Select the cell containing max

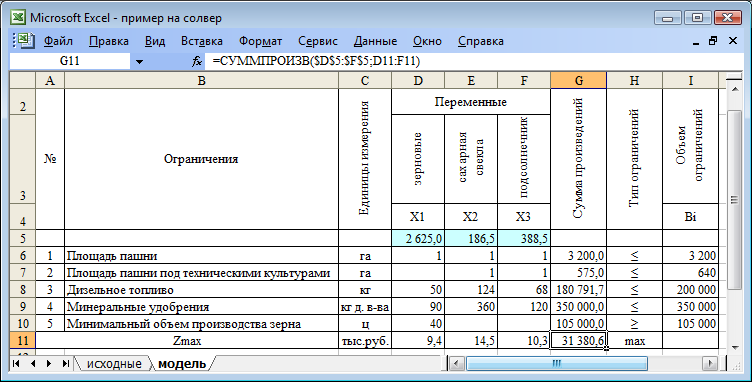[634, 341]
